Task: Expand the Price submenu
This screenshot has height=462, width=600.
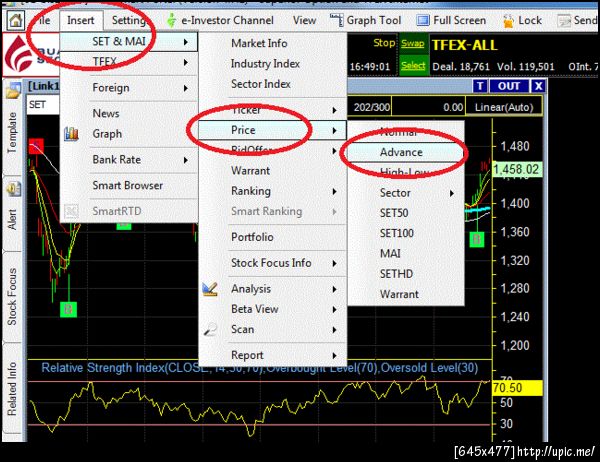Action: 272,130
